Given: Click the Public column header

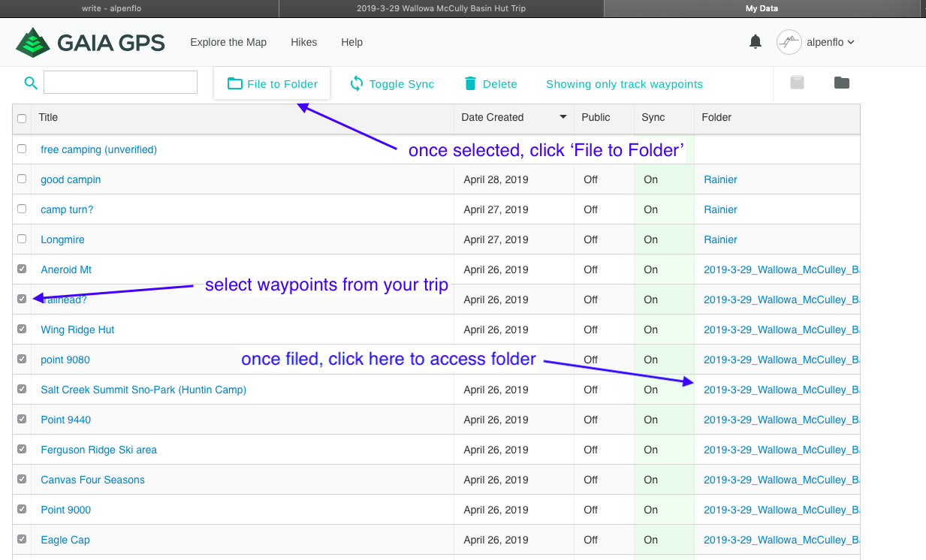Looking at the screenshot, I should 596,118.
